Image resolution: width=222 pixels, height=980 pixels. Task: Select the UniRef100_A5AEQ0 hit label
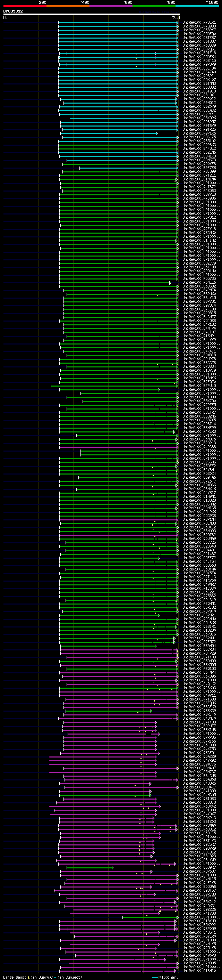click(199, 34)
